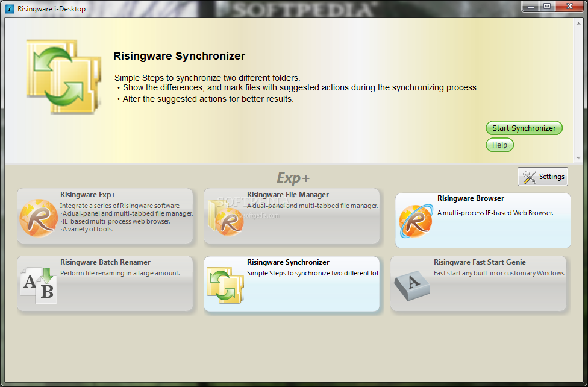The height and width of the screenshot is (387, 588).
Task: Minimize the i-Desktop window
Action: pos(530,7)
